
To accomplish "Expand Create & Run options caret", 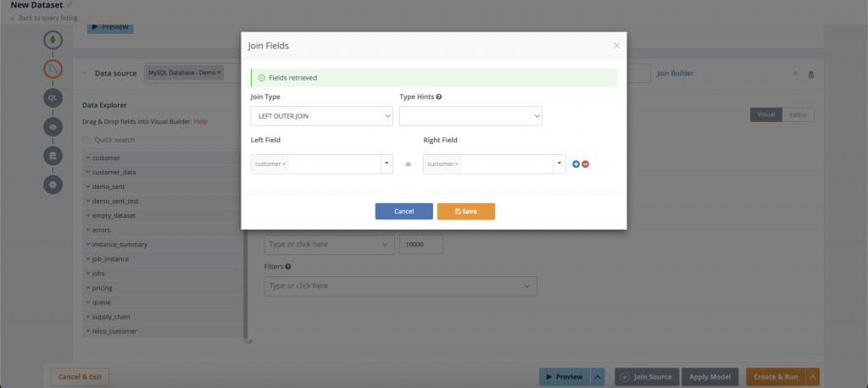I will point(812,377).
